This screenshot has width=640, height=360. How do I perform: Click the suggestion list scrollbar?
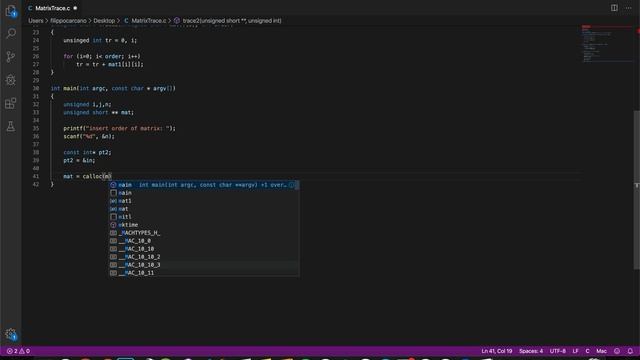(x=297, y=185)
